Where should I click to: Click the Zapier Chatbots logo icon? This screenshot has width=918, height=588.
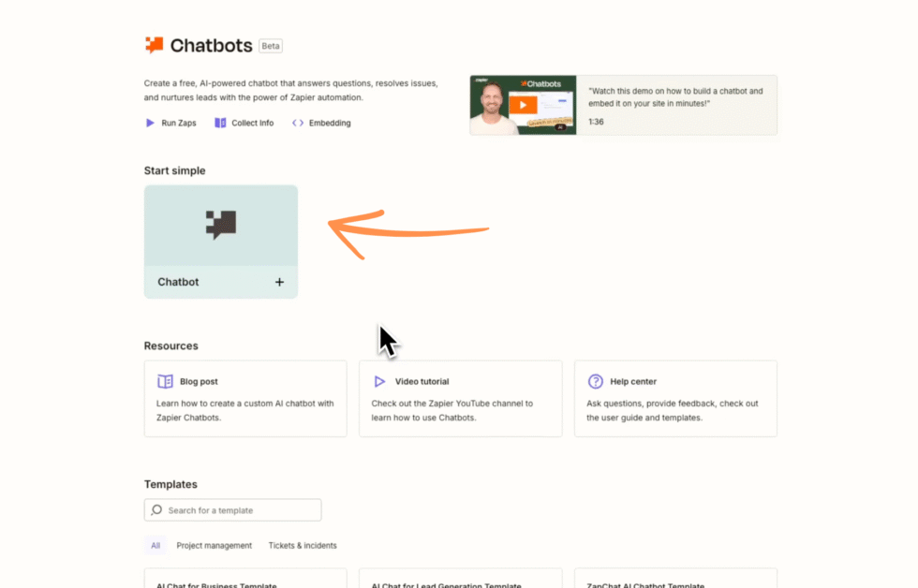[153, 44]
